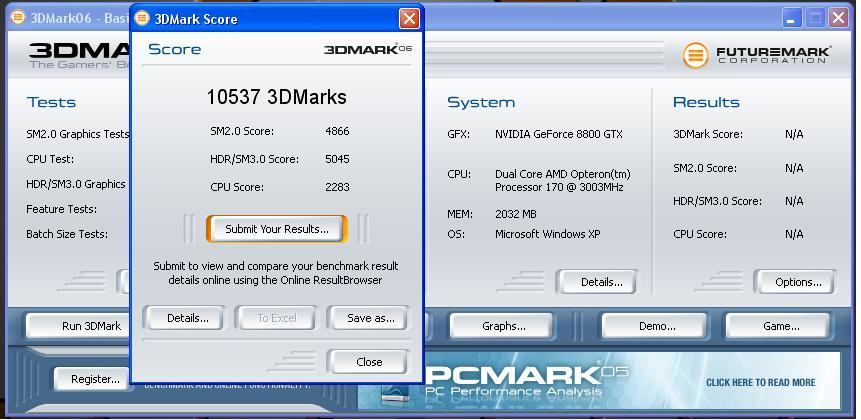Click the HDR/SM3.0 Score value 5045
861x420 pixels.
pyautogui.click(x=337, y=159)
